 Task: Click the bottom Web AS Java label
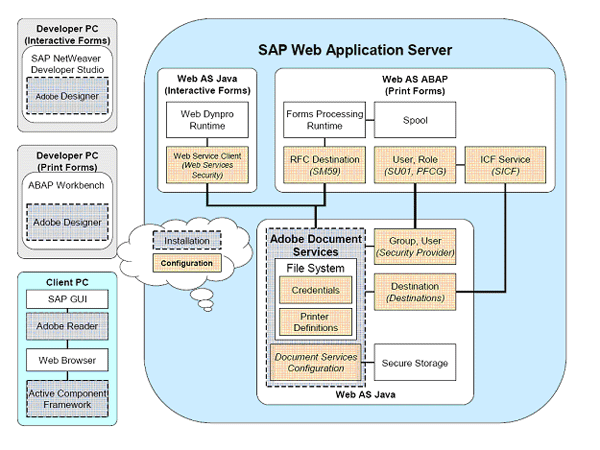[x=365, y=395]
